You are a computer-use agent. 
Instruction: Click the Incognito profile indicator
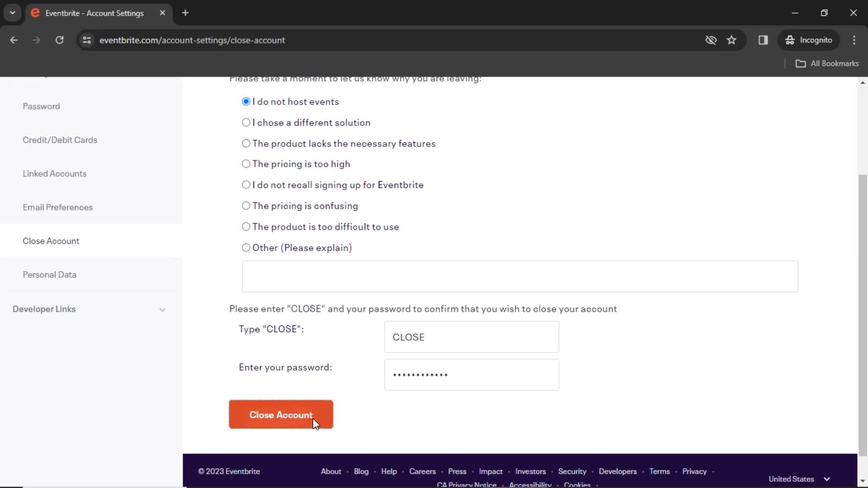pyautogui.click(x=808, y=40)
